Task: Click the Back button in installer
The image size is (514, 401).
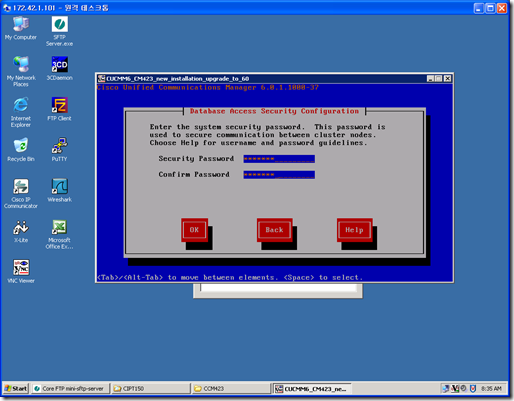Action: coord(275,230)
